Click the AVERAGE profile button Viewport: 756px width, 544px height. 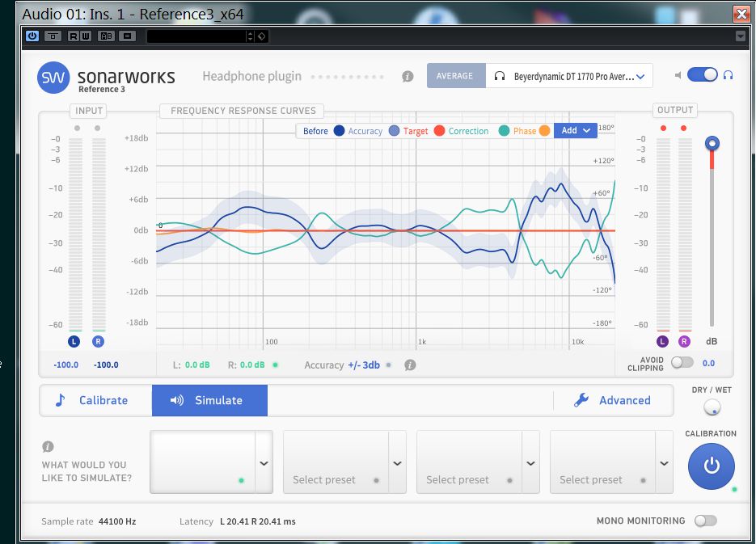point(454,76)
